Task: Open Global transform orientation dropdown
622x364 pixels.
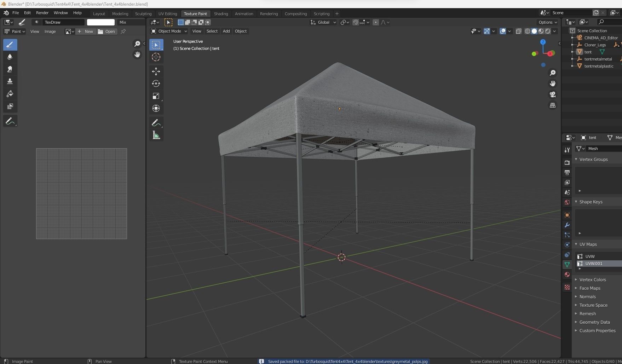Action: 323,22
